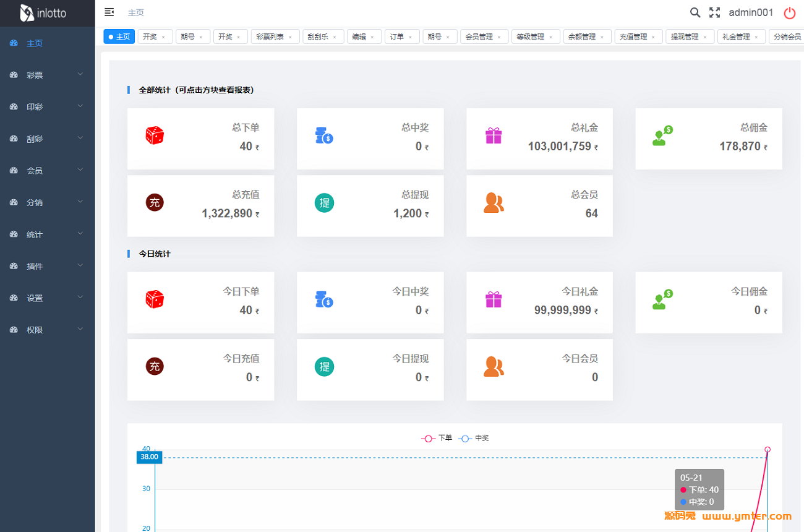804x532 pixels.
Task: Click the 总会员 count 64
Action: pyautogui.click(x=592, y=213)
